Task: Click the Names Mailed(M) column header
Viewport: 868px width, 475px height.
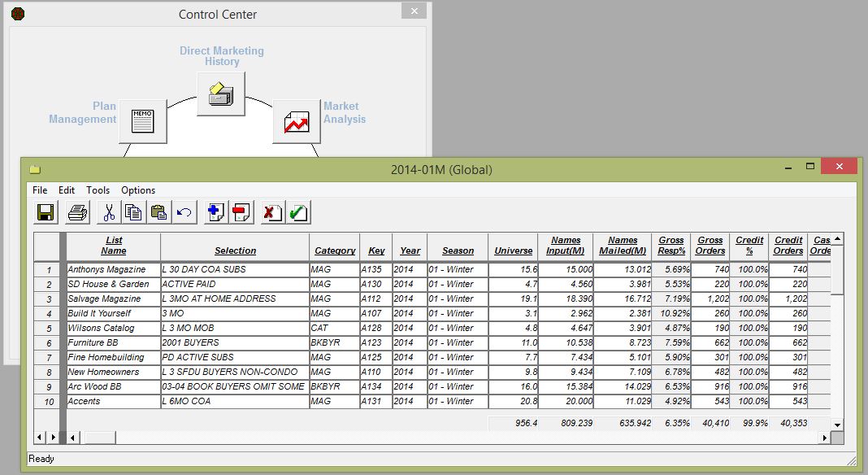Action: tap(623, 246)
